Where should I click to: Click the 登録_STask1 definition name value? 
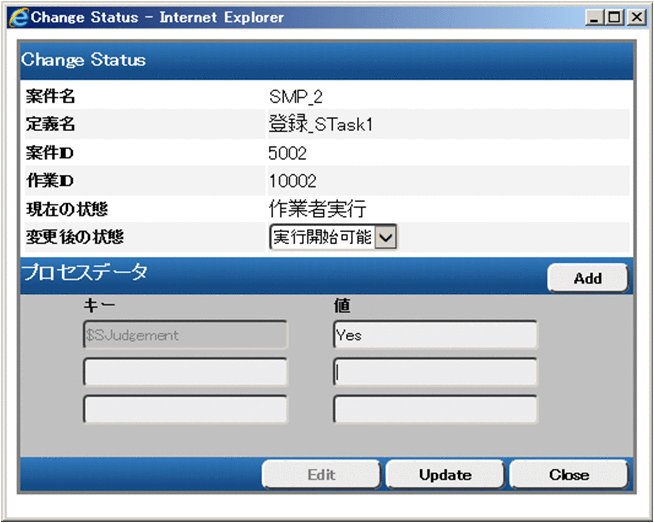pos(321,124)
